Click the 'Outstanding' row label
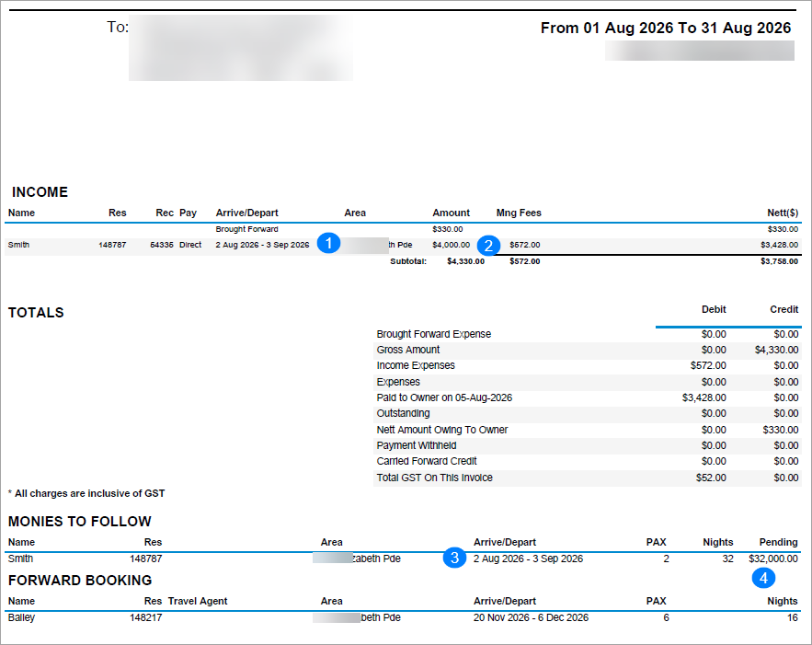This screenshot has width=812, height=645. [x=403, y=413]
